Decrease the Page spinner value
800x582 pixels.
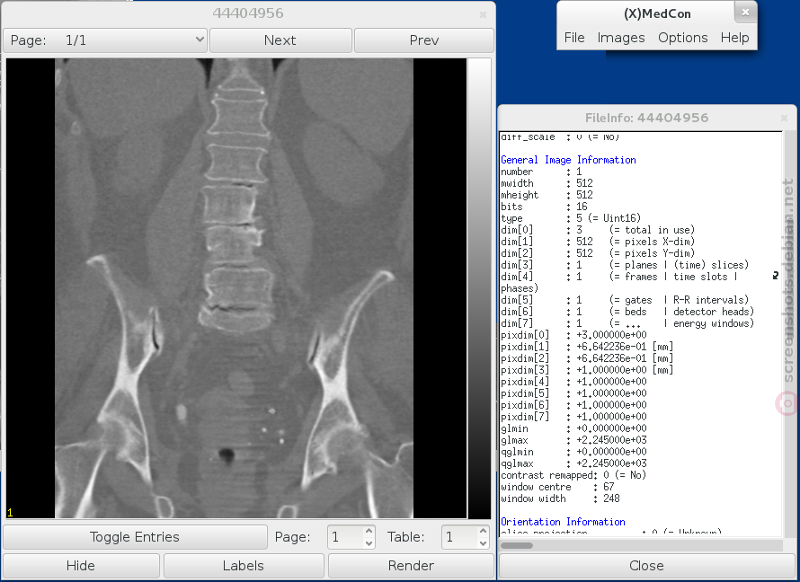point(369,543)
